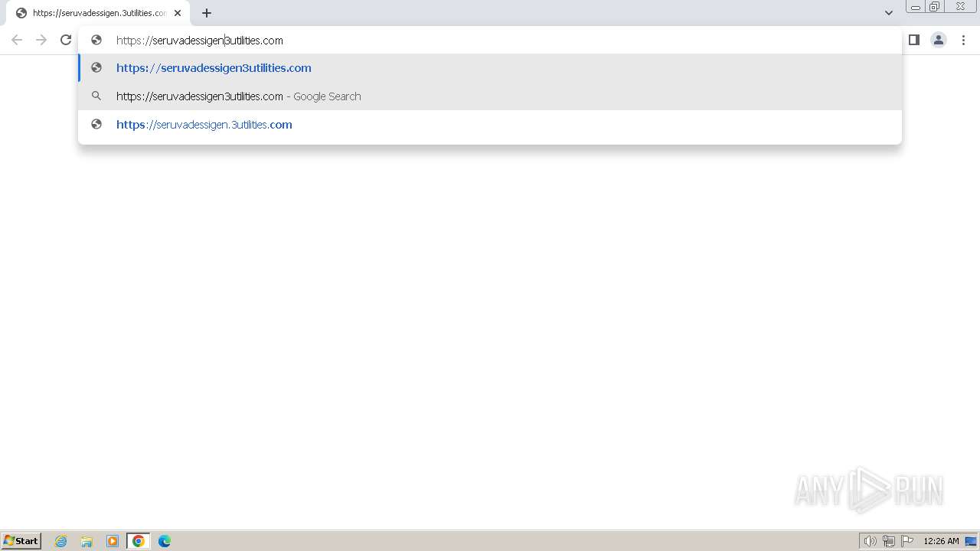Expand the tab search dropdown arrow
This screenshot has height=551, width=980.
click(x=889, y=13)
